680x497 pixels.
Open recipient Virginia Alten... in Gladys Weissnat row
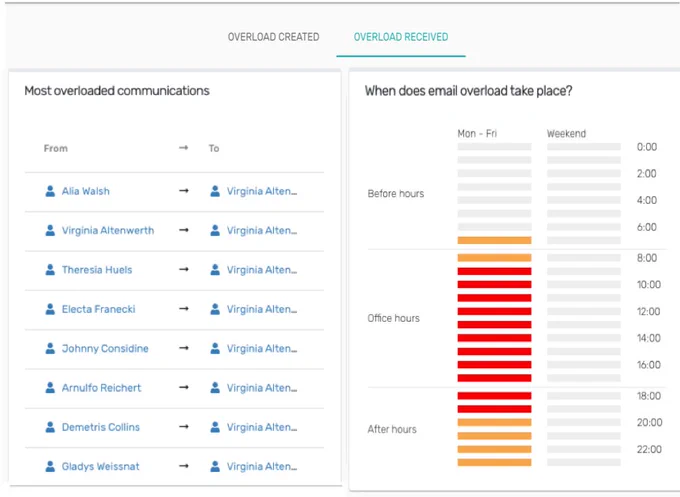click(262, 466)
